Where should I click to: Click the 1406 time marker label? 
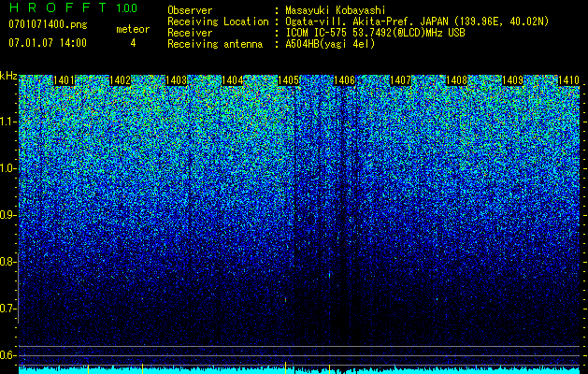345,80
